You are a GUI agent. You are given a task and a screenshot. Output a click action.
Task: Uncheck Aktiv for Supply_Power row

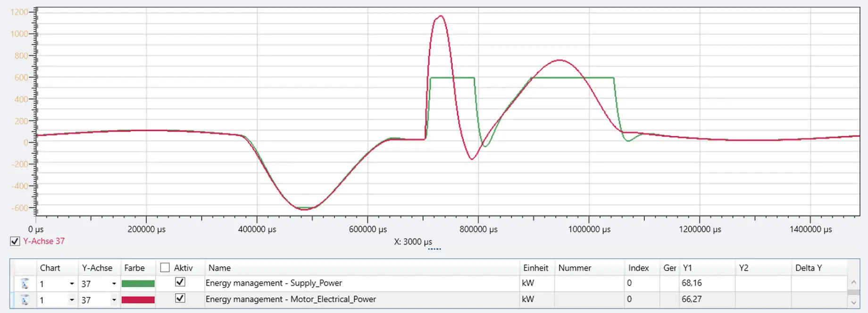[180, 282]
